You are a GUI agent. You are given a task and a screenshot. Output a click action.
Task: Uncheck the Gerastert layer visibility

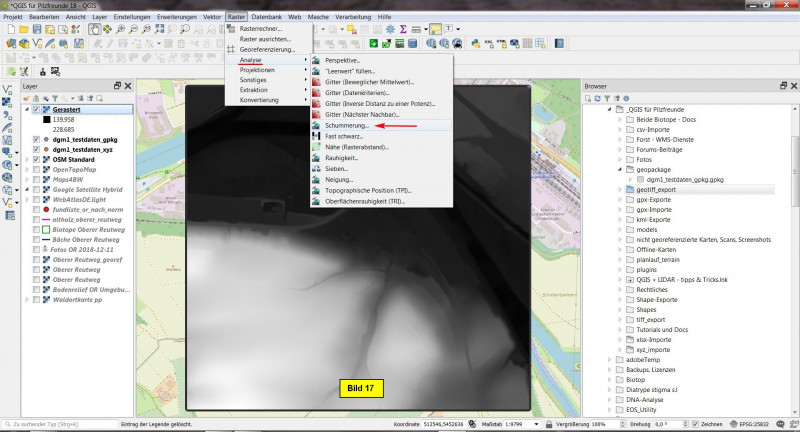(37, 109)
